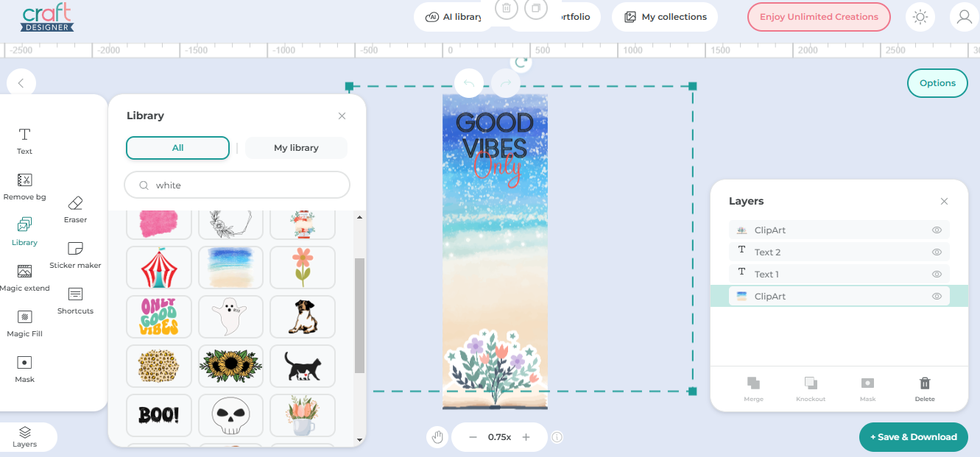Select the Eraser tool
980x457 pixels.
tap(75, 209)
